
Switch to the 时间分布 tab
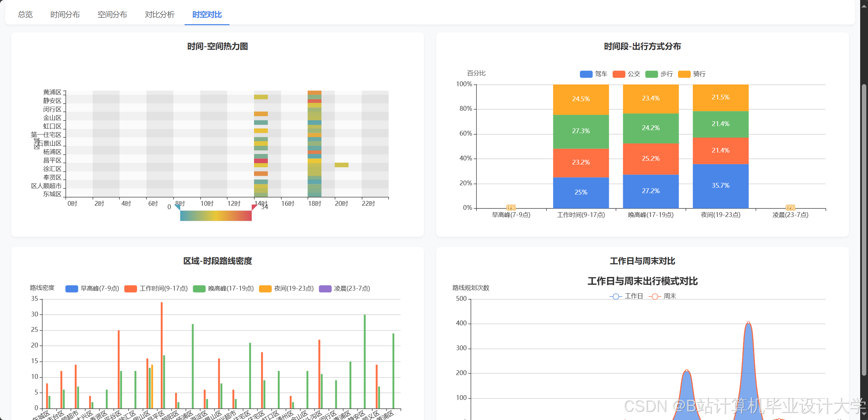click(65, 15)
